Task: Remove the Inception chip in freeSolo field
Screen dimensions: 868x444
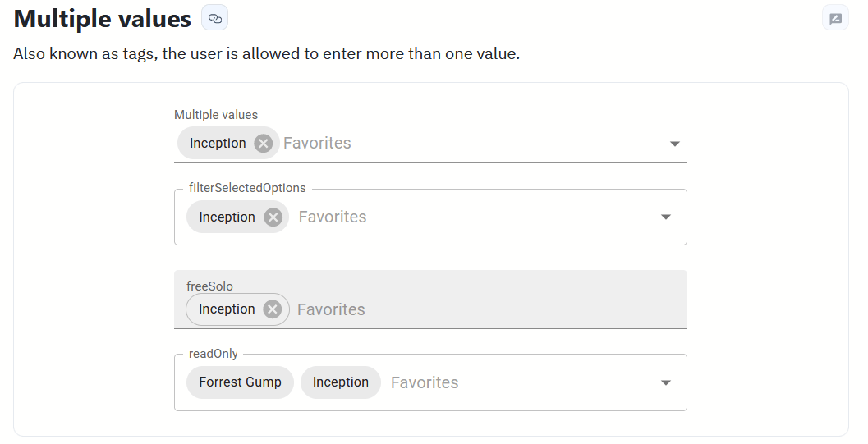Action: [273, 309]
